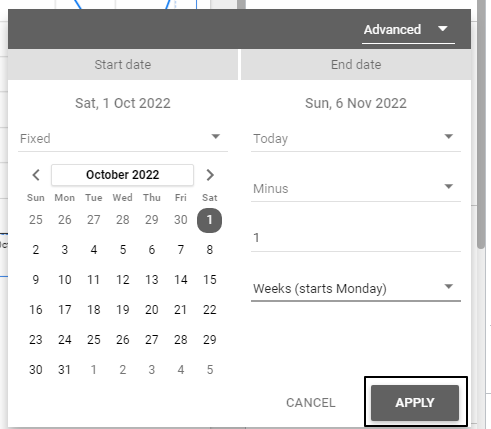
Task: Cancel the date range dialog
Action: pyautogui.click(x=311, y=403)
